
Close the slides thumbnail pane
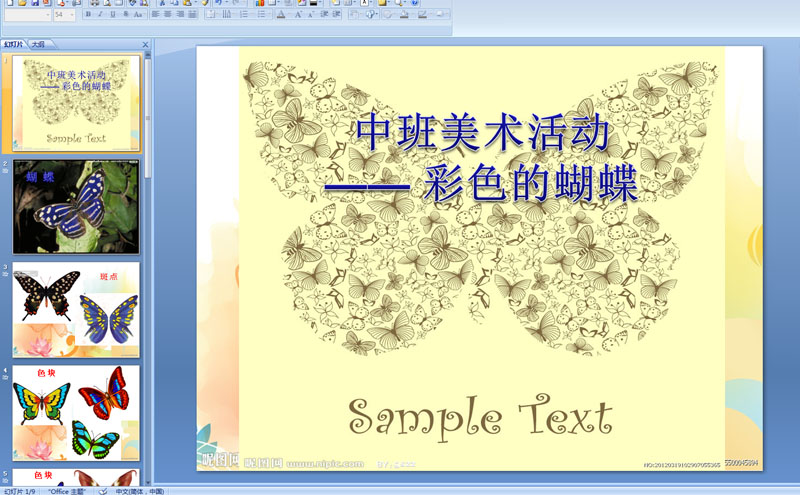[x=145, y=45]
